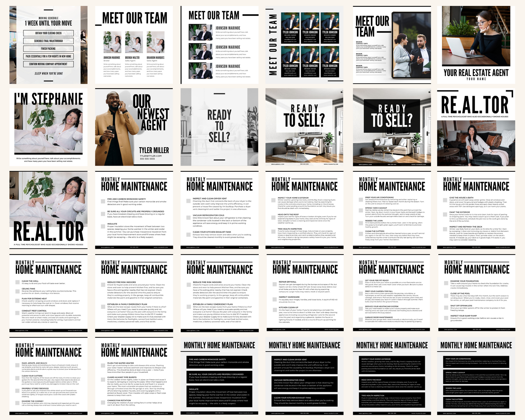This screenshot has width=525, height=420.
Task: Check the Repair Drywall checkbox
Action: [274, 284]
